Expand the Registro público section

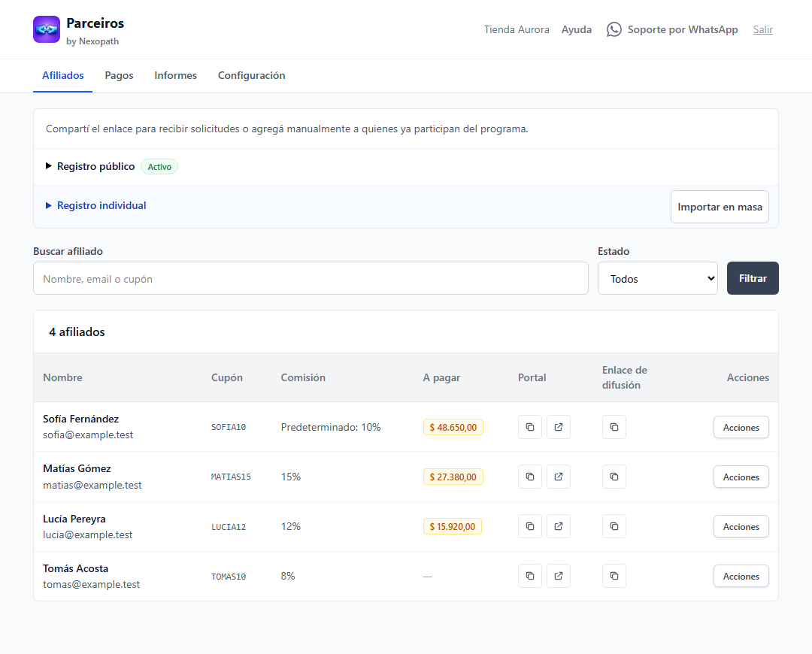[x=90, y=166]
